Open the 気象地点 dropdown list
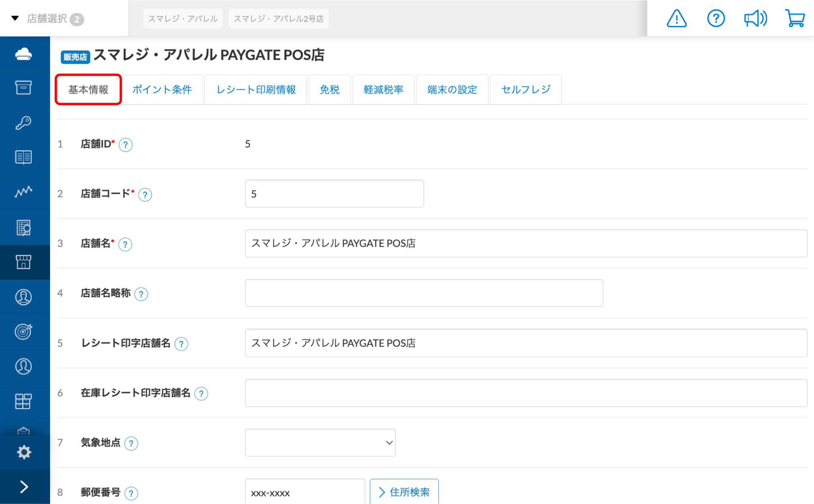Viewport: 814px width, 504px height. tap(320, 443)
